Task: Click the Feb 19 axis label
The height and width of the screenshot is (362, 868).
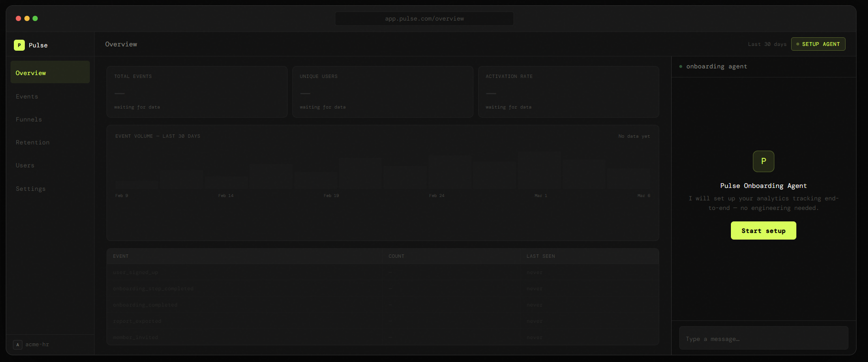Action: [332, 196]
